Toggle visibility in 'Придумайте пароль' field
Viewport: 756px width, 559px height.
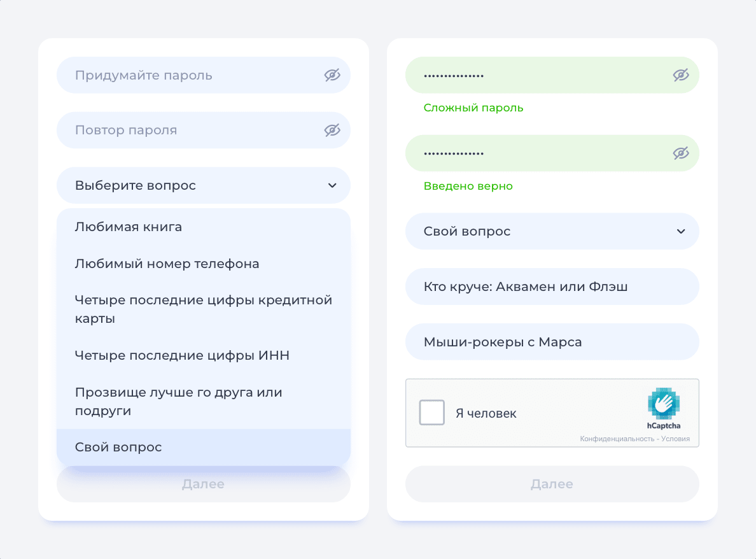coord(332,75)
